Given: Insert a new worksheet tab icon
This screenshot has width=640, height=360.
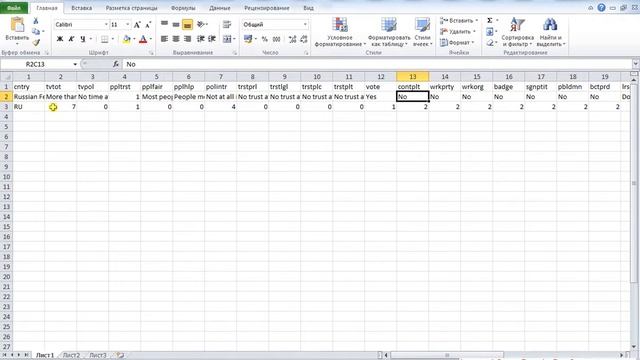Looking at the screenshot, I should [x=119, y=355].
